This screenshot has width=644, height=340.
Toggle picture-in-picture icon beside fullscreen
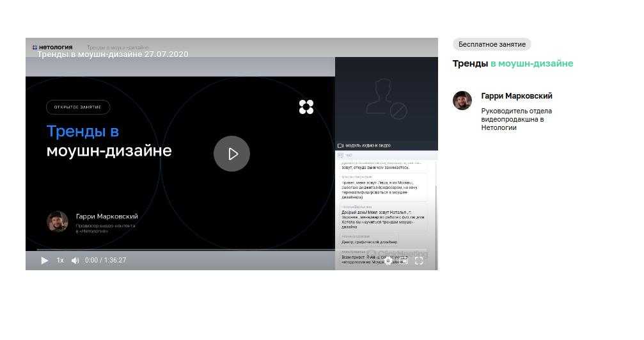(x=404, y=261)
